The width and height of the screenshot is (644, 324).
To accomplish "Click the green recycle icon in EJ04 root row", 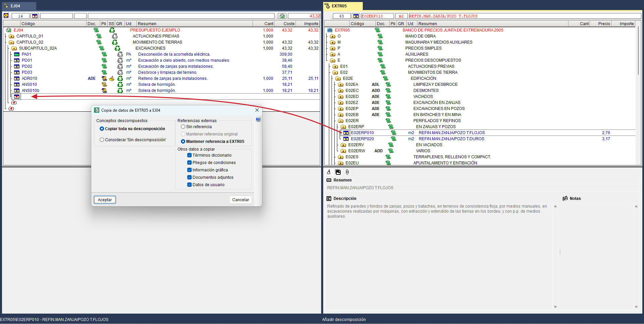I will point(112,30).
